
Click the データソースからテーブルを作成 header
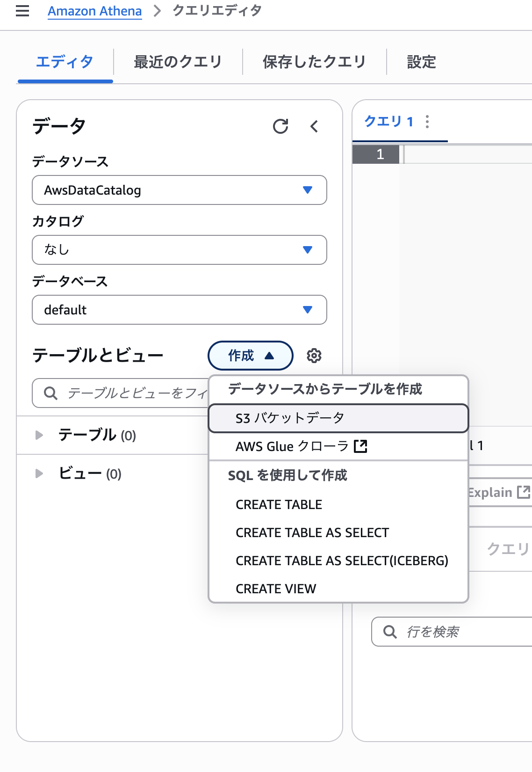[x=325, y=389]
